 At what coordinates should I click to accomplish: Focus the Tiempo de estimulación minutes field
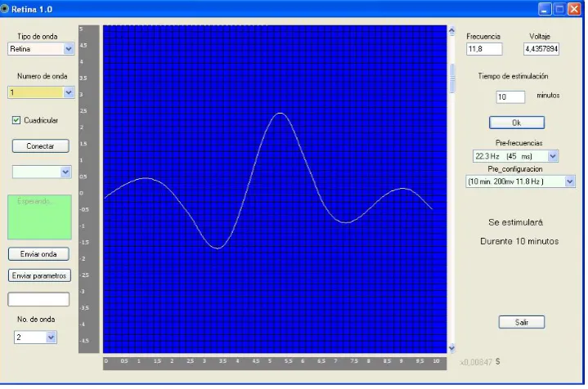pyautogui.click(x=510, y=96)
